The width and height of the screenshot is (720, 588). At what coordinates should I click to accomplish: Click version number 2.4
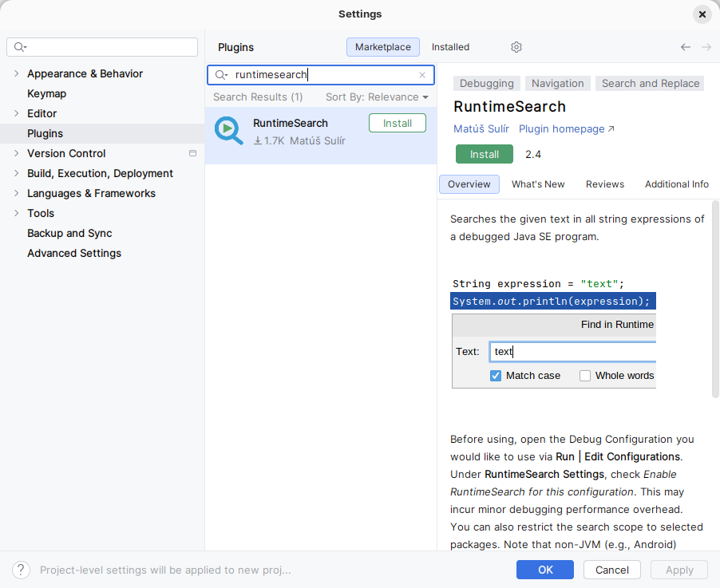533,154
